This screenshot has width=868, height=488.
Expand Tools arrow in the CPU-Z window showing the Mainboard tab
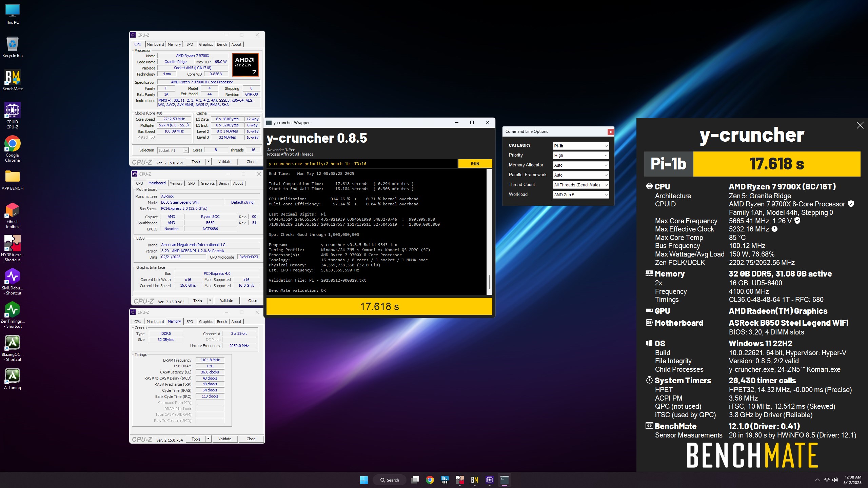tap(210, 301)
